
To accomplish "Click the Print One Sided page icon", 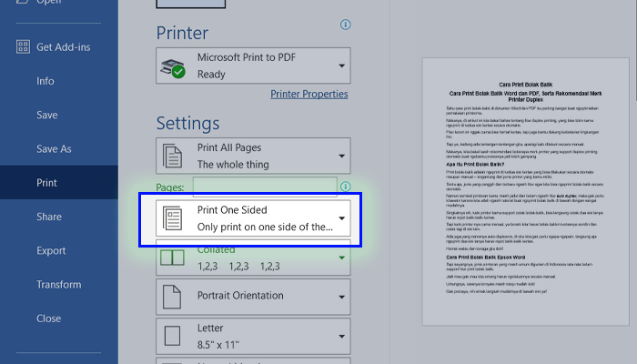I will (172, 218).
